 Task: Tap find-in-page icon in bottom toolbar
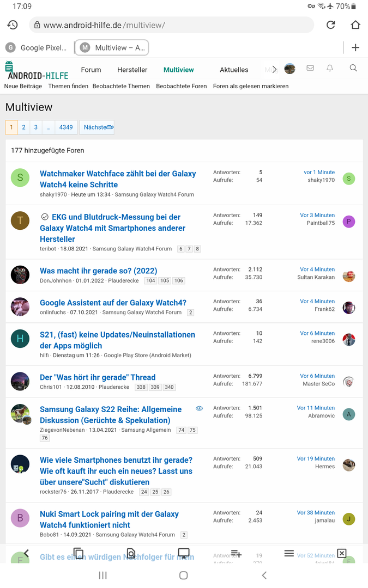click(131, 554)
